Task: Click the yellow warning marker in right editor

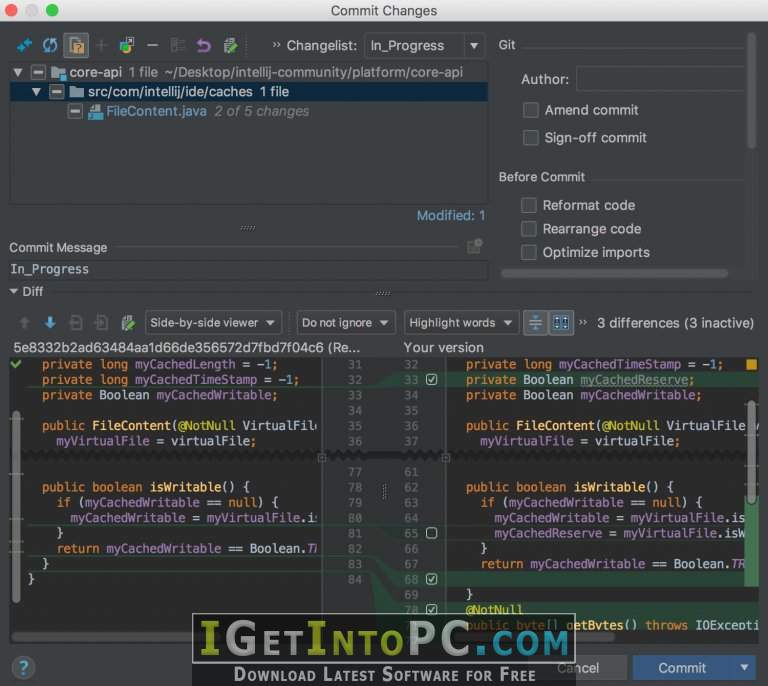Action: pyautogui.click(x=751, y=364)
